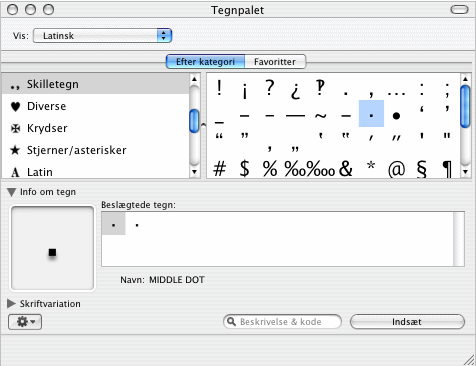Viewport: 476px width, 366px height.
Task: Pick the semicolon character
Action: 447,90
